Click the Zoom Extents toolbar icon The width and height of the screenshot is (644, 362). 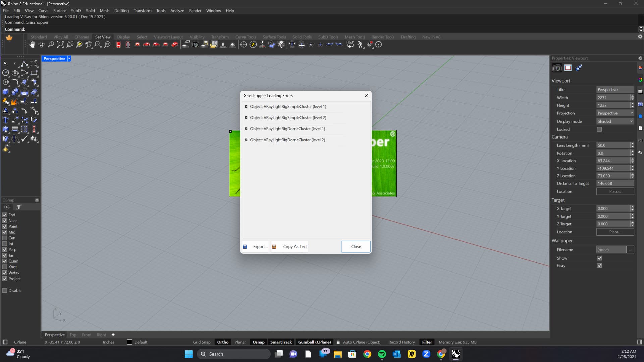[x=60, y=45]
